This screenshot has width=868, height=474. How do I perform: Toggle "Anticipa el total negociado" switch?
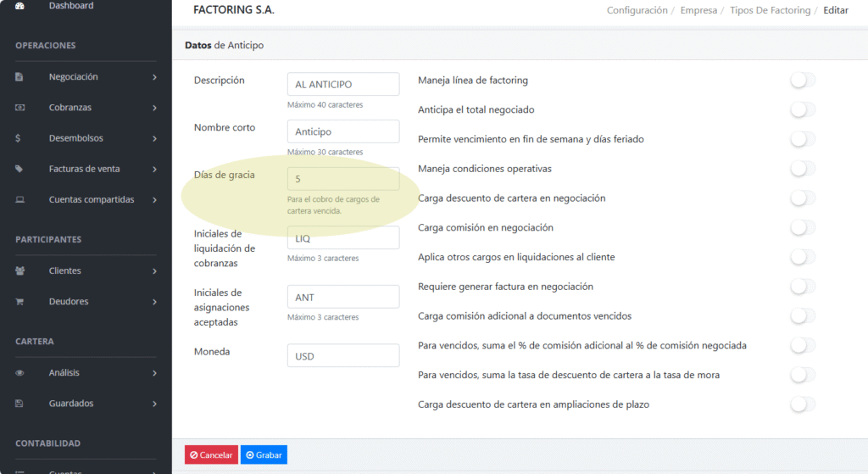click(x=802, y=109)
